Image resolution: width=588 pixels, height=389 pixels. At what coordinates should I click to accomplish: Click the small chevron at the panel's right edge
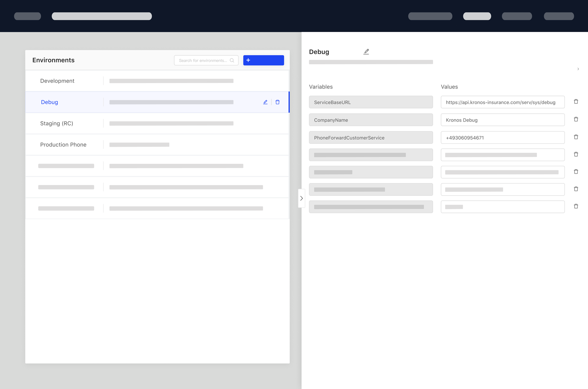pos(578,69)
